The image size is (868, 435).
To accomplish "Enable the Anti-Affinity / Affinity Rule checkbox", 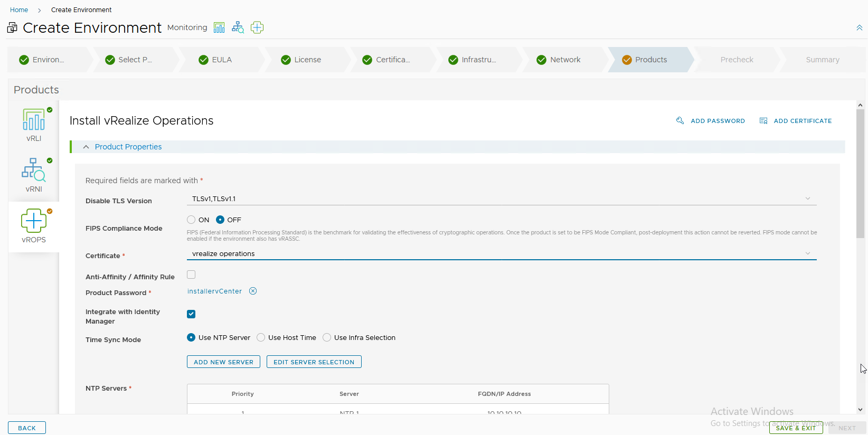I will tap(191, 275).
